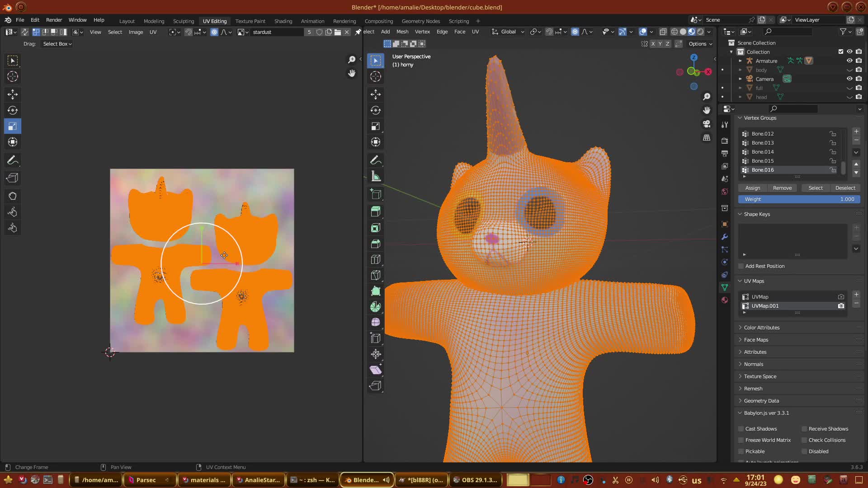Viewport: 868px width, 488px height.
Task: Expand the Color Attributes panel
Action: 762,328
